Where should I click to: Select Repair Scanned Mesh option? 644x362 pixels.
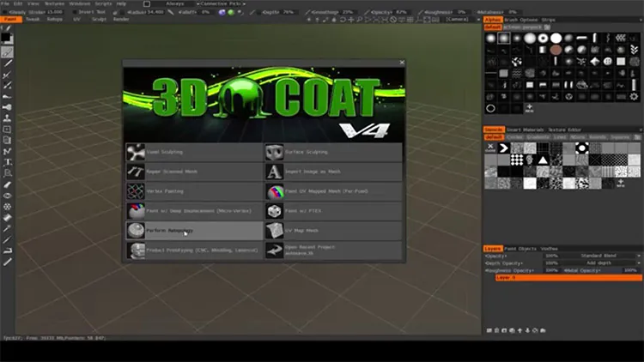194,172
